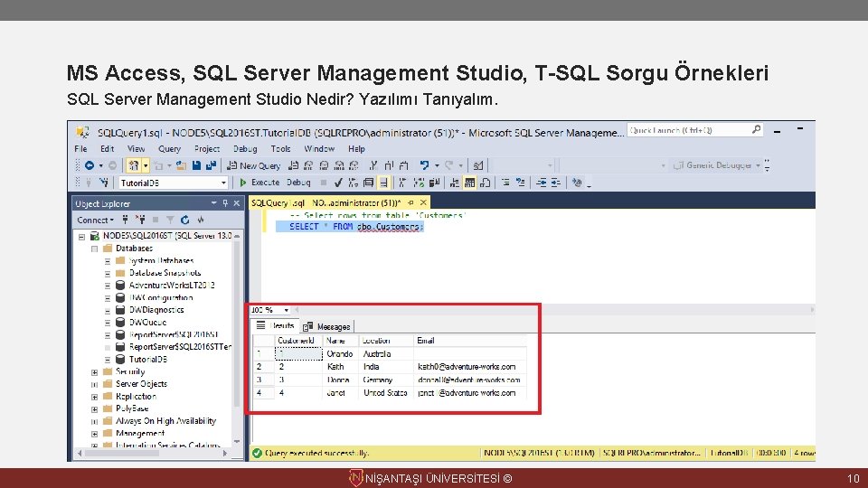Switch to the Messages tab
868x488 pixels.
click(x=327, y=326)
